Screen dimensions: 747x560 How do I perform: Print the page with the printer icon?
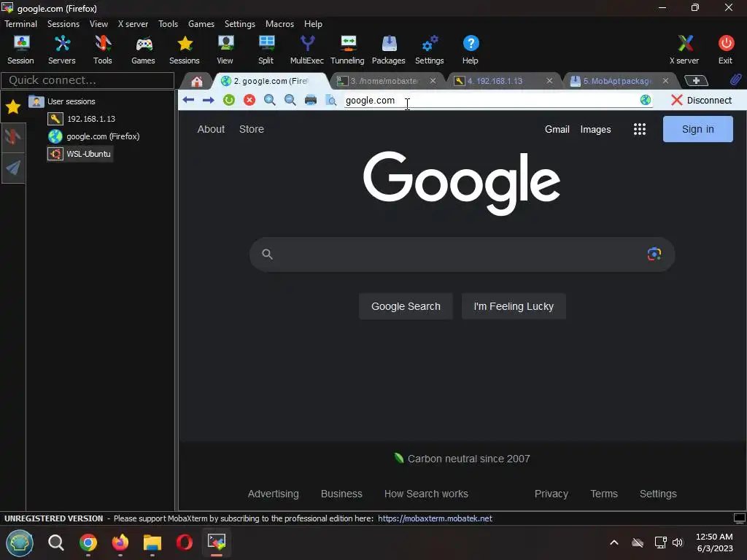(311, 100)
